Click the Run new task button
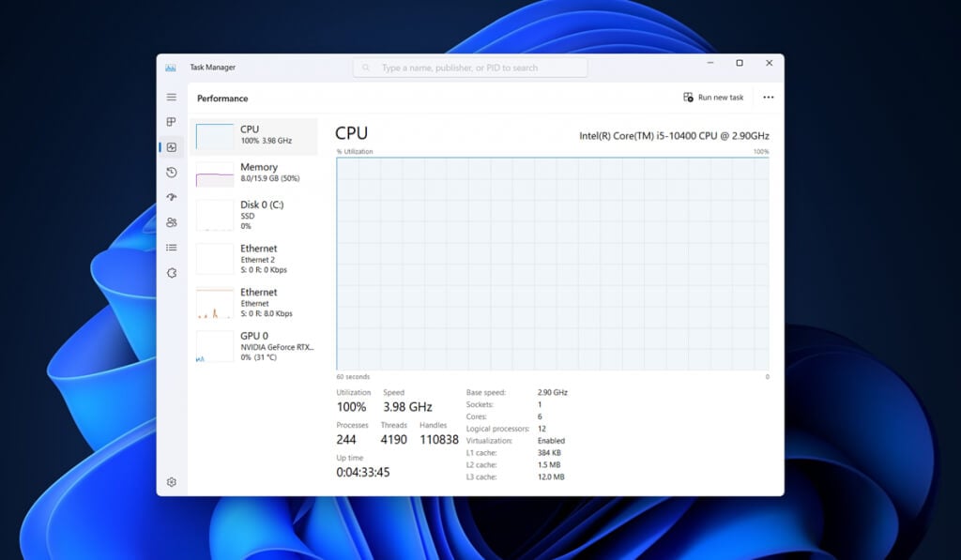Image resolution: width=961 pixels, height=560 pixels. coord(713,98)
